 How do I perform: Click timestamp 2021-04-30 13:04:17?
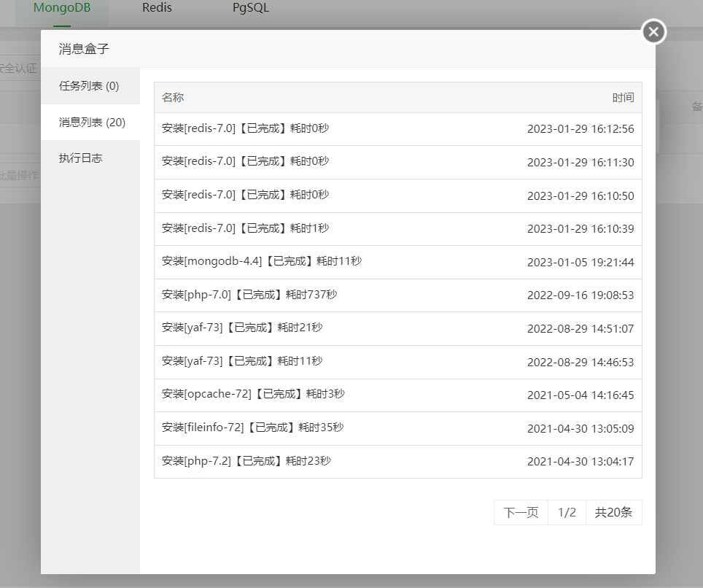coord(580,462)
